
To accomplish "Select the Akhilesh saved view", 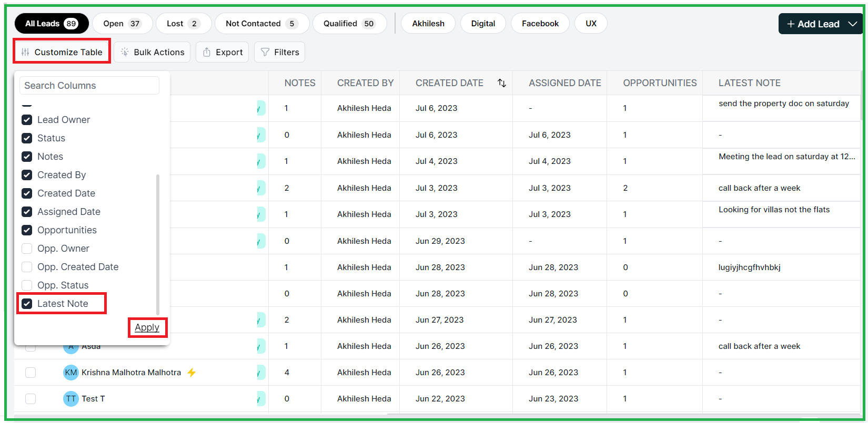I will tap(428, 24).
